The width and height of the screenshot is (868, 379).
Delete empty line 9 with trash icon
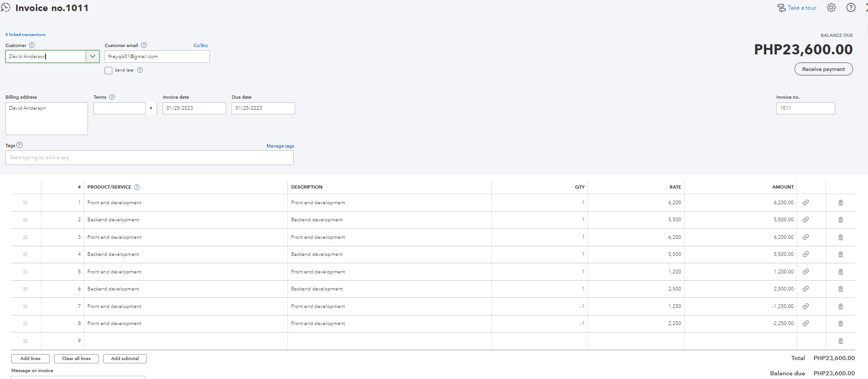pos(840,341)
